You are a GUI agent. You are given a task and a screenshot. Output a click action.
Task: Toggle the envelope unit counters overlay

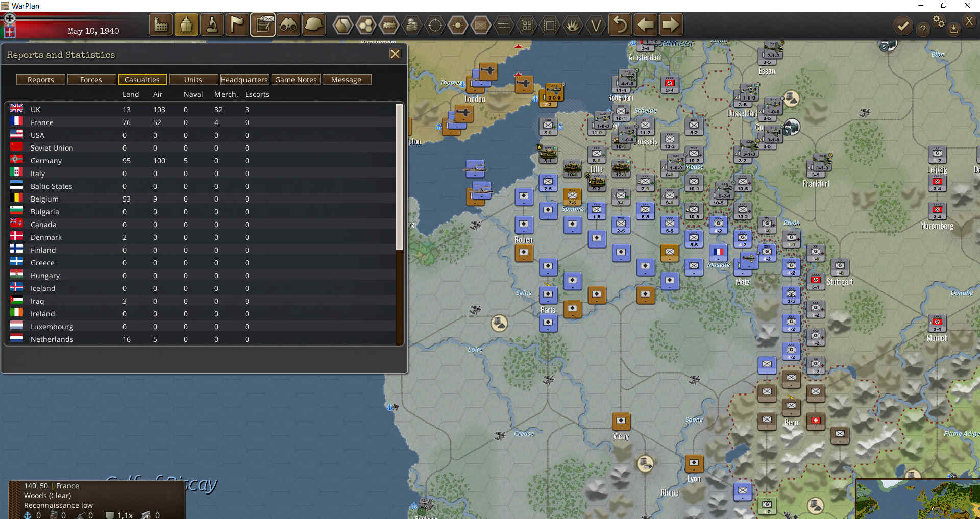coord(481,24)
